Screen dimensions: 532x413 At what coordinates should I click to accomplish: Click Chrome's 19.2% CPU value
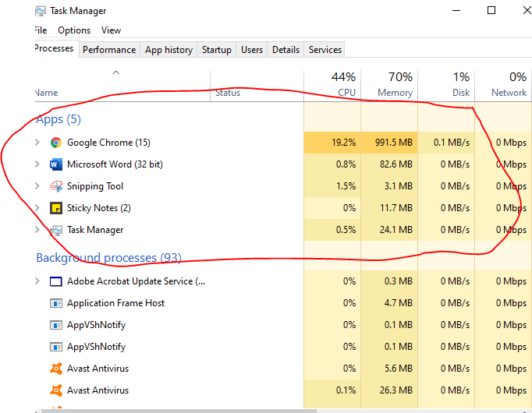[344, 143]
